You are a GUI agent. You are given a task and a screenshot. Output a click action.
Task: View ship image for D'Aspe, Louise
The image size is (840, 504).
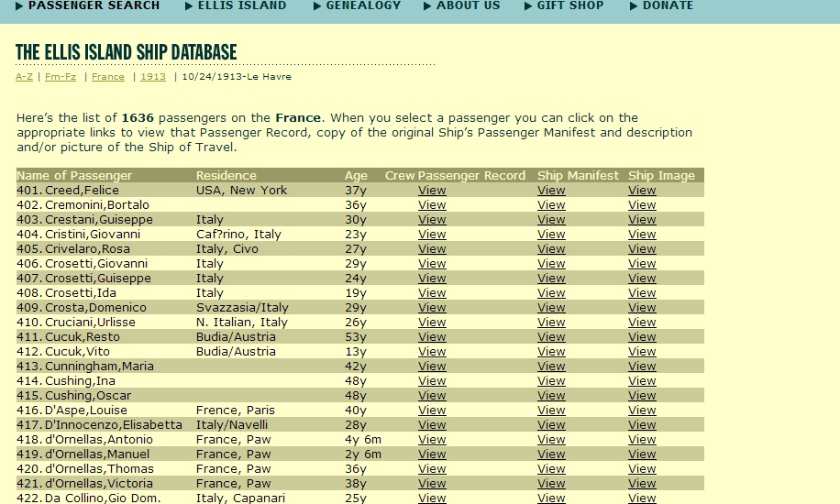pyautogui.click(x=642, y=410)
